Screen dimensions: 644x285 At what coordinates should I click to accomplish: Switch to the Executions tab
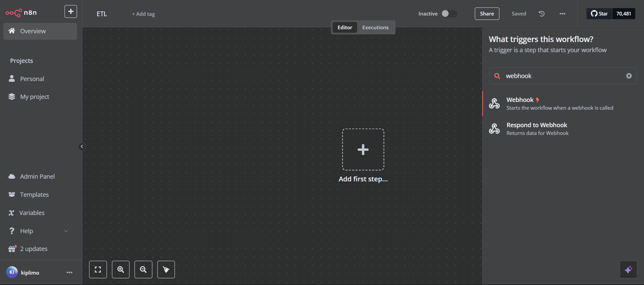point(375,27)
